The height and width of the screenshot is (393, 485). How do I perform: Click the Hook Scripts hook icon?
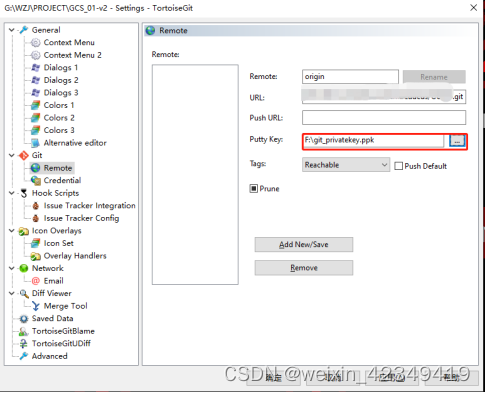(24, 193)
